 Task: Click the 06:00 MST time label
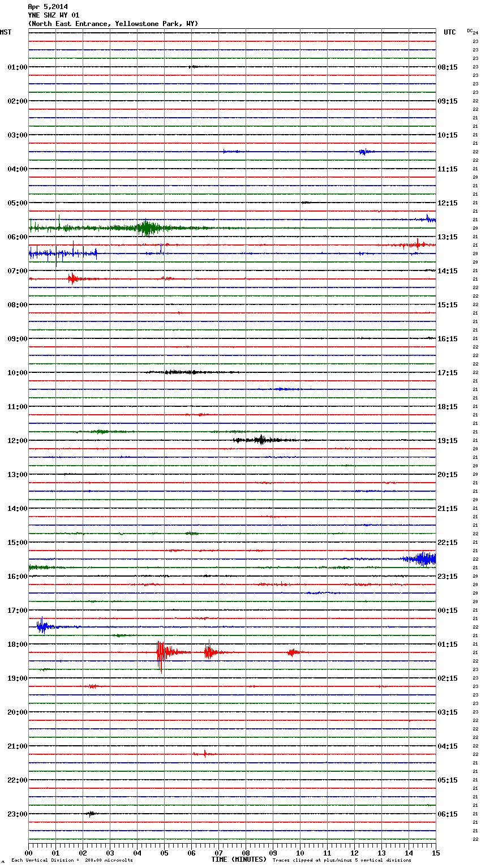coord(18,237)
